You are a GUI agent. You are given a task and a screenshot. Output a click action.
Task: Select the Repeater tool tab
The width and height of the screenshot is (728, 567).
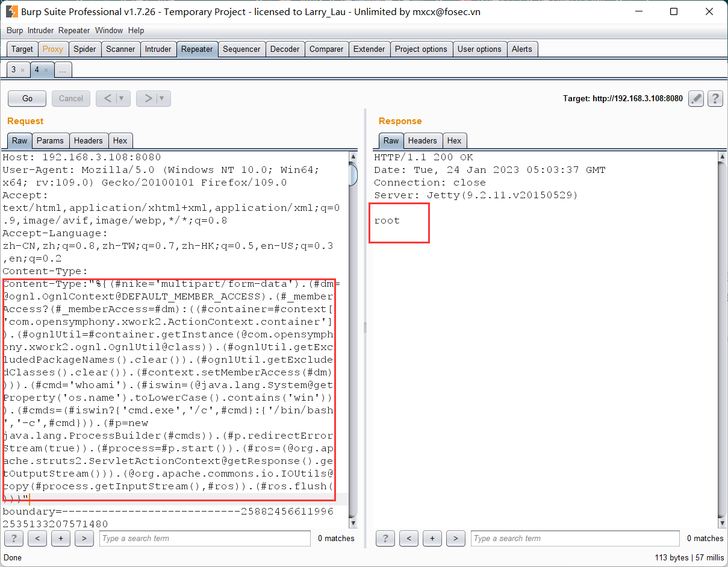[x=197, y=49]
